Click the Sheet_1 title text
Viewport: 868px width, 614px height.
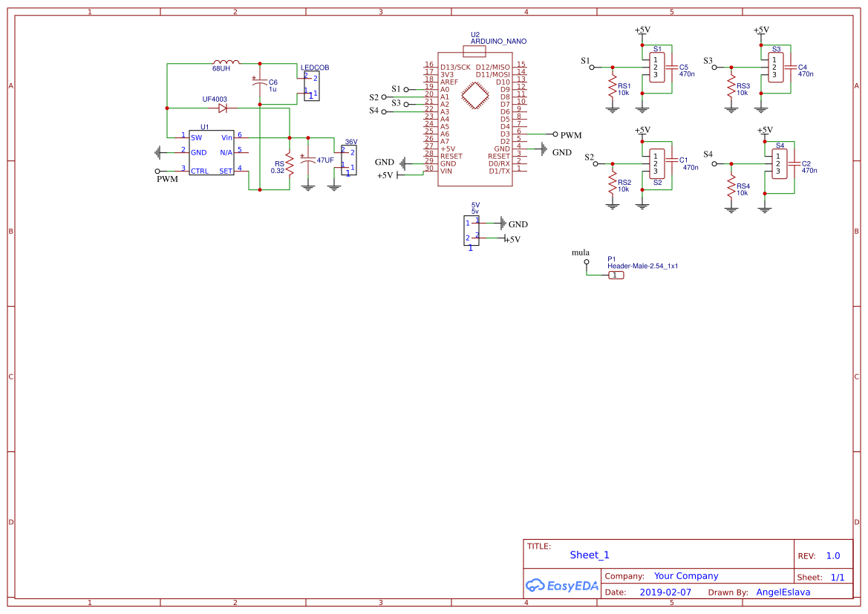click(x=589, y=555)
